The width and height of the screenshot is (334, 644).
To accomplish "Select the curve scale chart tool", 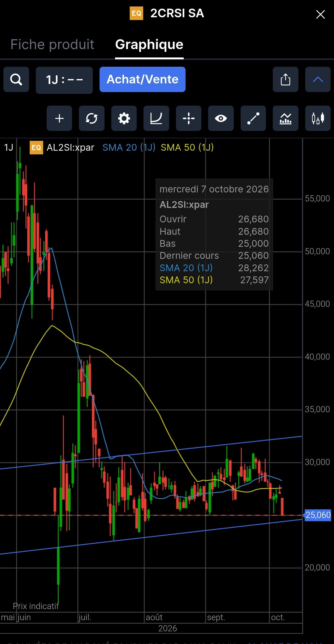I will [x=156, y=118].
